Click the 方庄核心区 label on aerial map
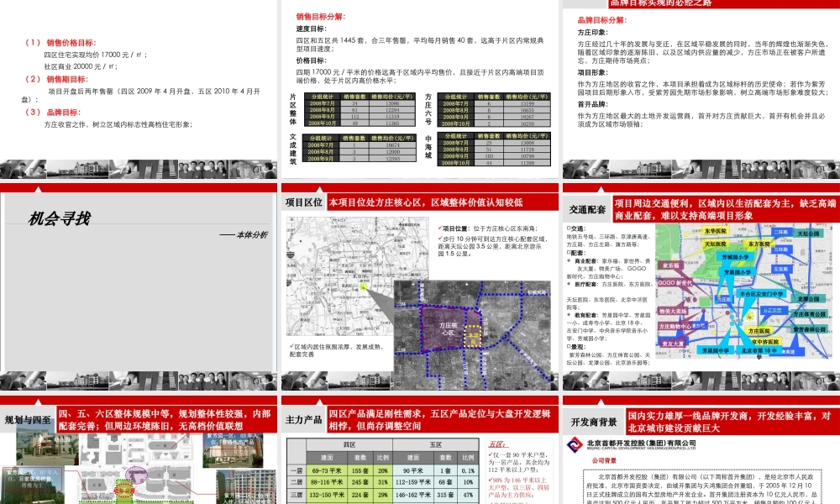 point(449,328)
